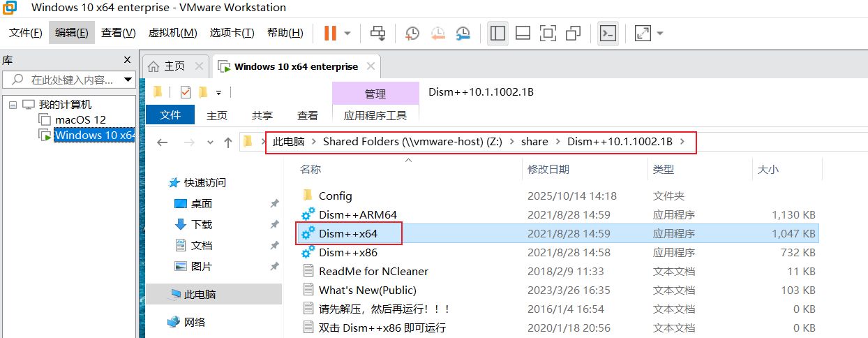868x338 pixels.
Task: Click the Unity mode overlapping windows icon
Action: (x=574, y=33)
